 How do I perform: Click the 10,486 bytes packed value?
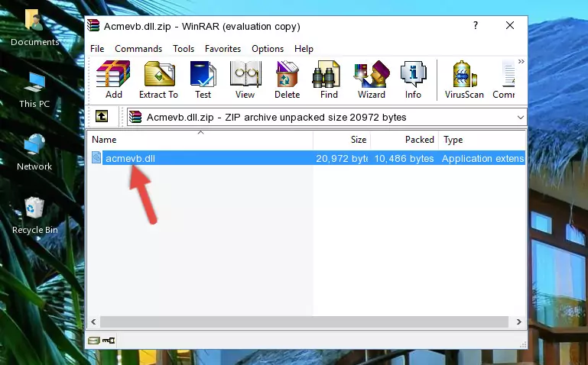pyautogui.click(x=404, y=158)
